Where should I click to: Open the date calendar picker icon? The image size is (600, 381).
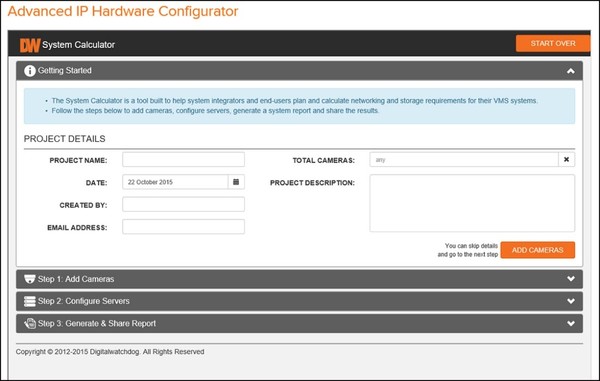tap(236, 182)
